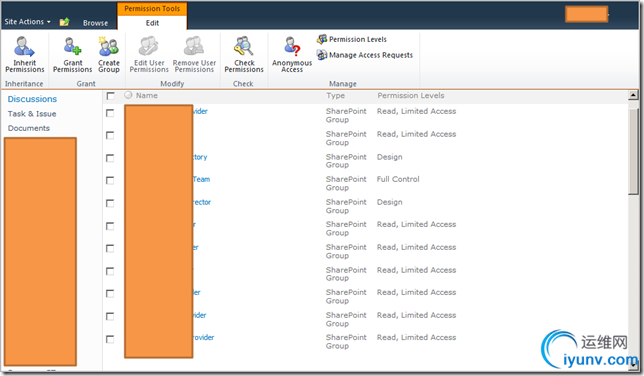Check the last row ending in 'rovider'

(110, 339)
